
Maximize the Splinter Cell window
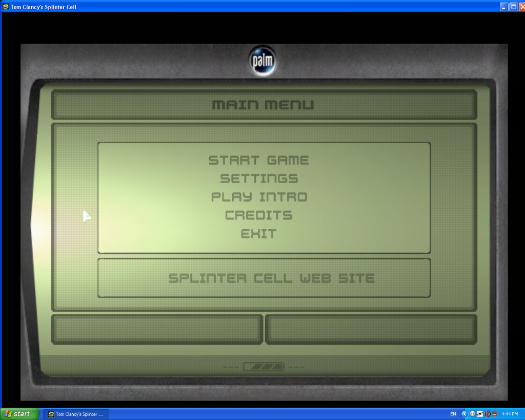tap(513, 7)
